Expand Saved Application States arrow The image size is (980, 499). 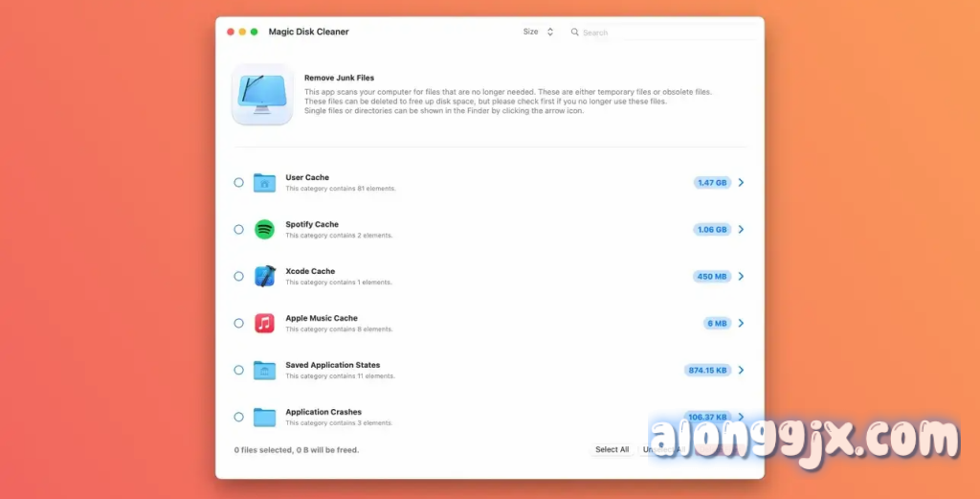click(742, 370)
